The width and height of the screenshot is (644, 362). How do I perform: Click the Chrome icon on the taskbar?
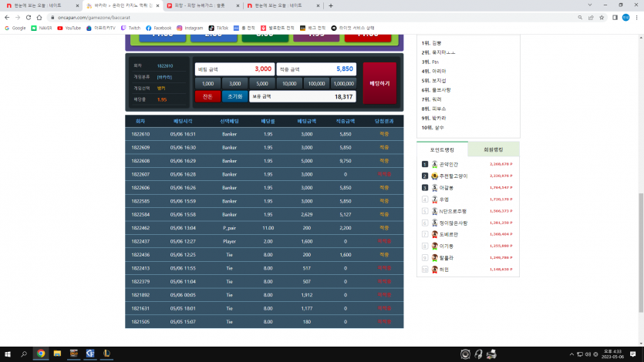point(41,354)
